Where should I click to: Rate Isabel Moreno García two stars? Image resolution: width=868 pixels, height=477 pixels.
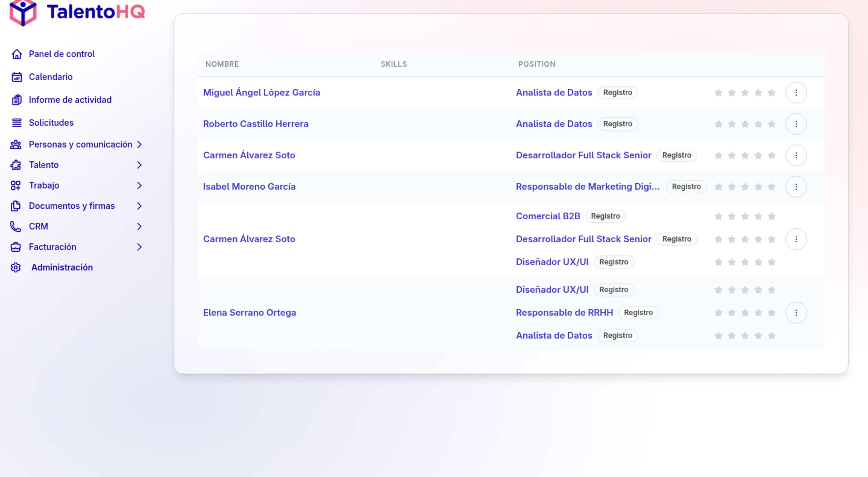click(732, 187)
